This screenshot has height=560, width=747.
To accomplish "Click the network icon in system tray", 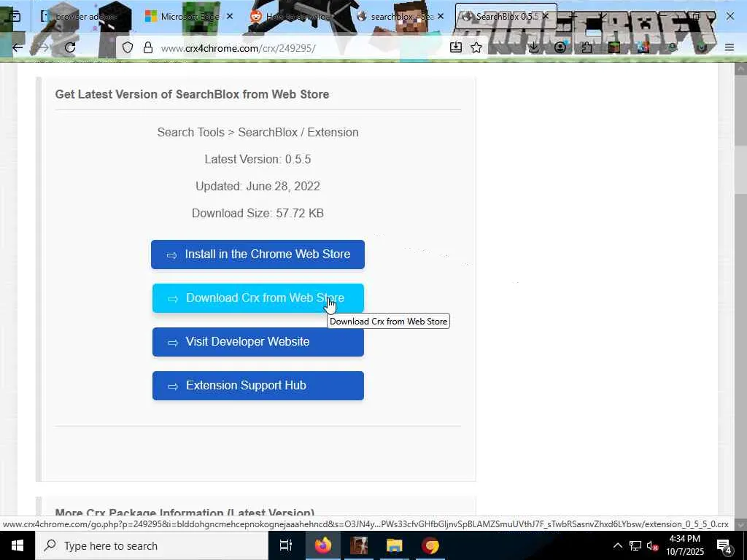I will coord(635,545).
